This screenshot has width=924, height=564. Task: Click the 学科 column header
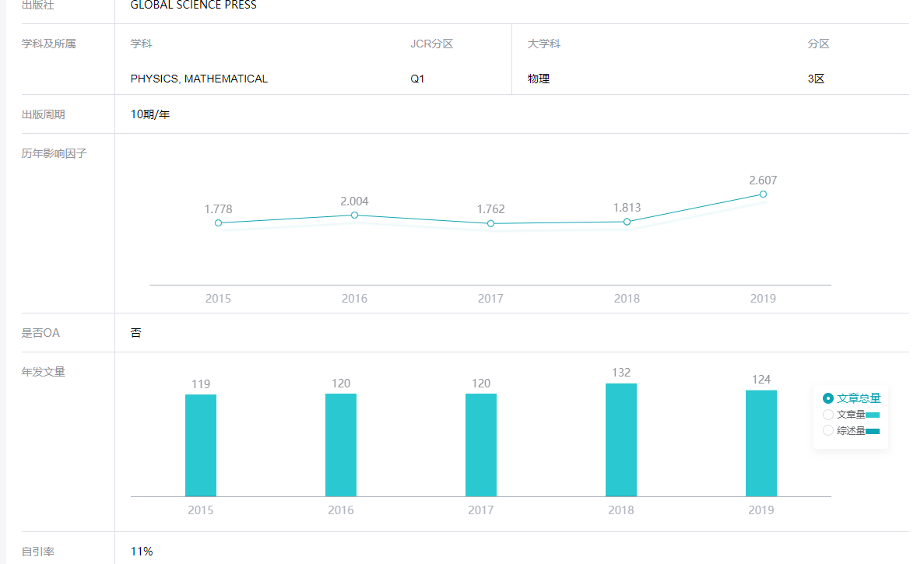(x=142, y=44)
